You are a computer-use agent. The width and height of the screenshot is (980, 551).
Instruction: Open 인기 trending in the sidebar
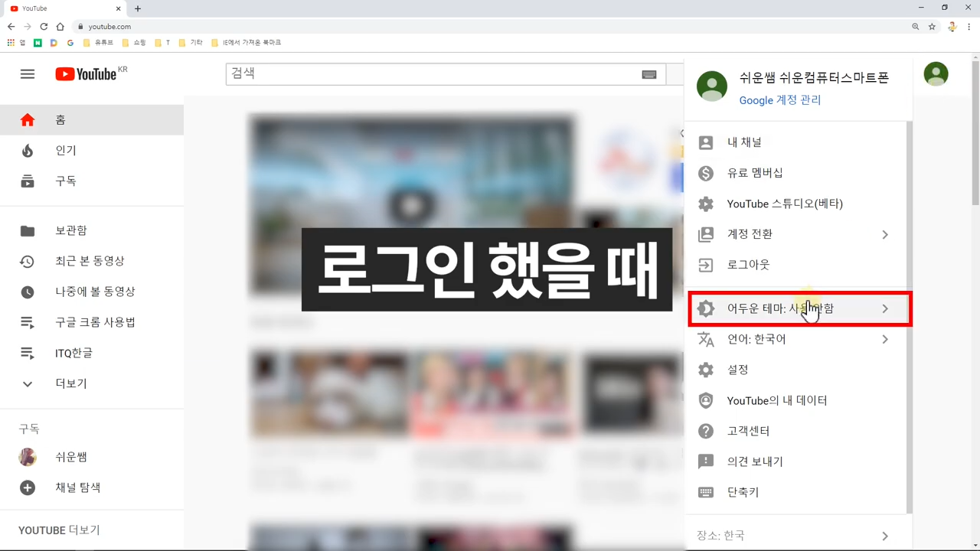click(92, 151)
